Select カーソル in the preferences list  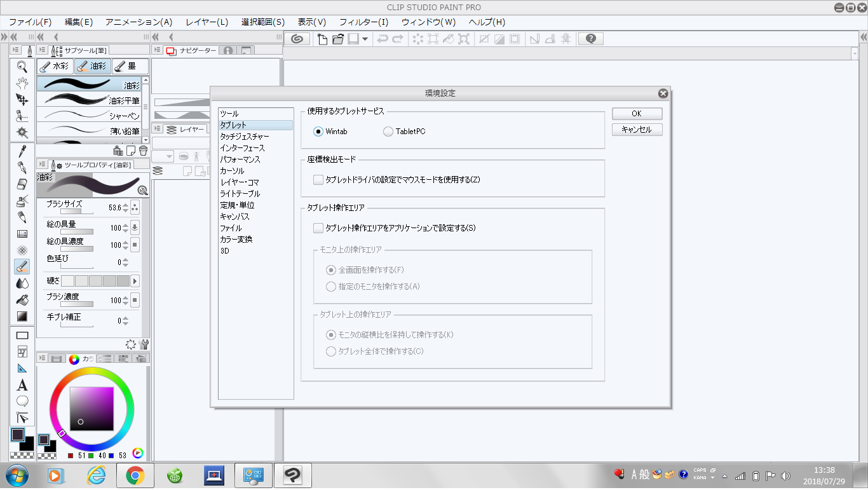point(232,171)
